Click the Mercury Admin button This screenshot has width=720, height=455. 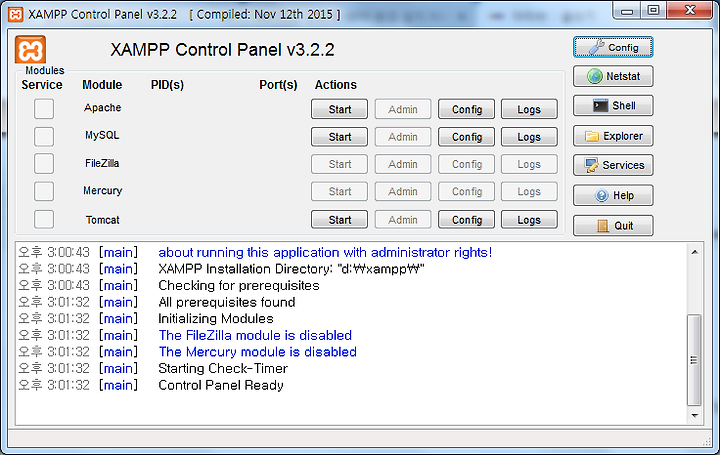[x=403, y=191]
